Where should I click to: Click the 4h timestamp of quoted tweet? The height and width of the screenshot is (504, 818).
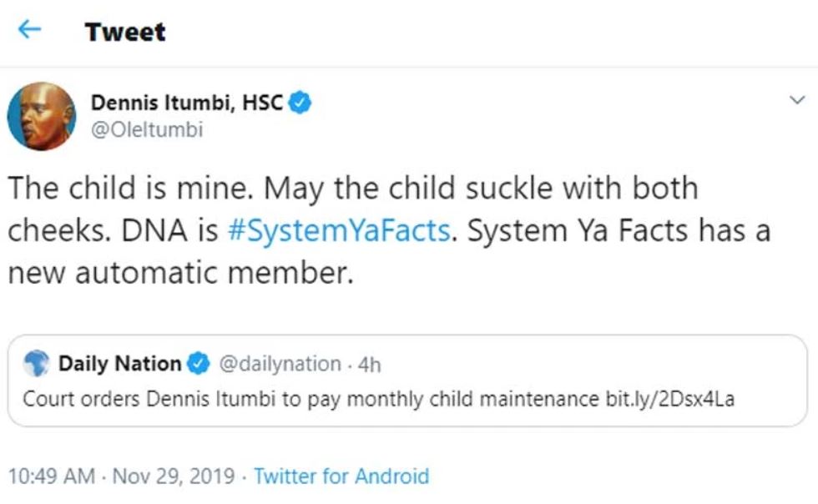(369, 364)
